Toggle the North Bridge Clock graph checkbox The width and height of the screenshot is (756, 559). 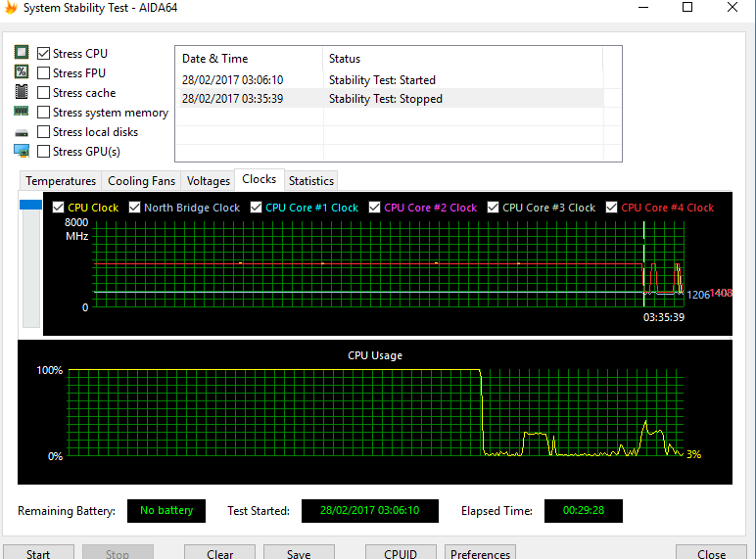(134, 208)
